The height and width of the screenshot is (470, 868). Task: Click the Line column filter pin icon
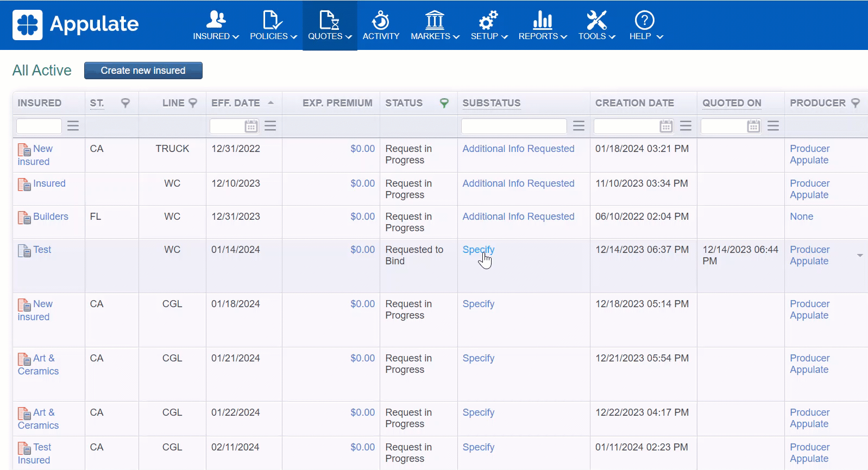click(x=192, y=103)
